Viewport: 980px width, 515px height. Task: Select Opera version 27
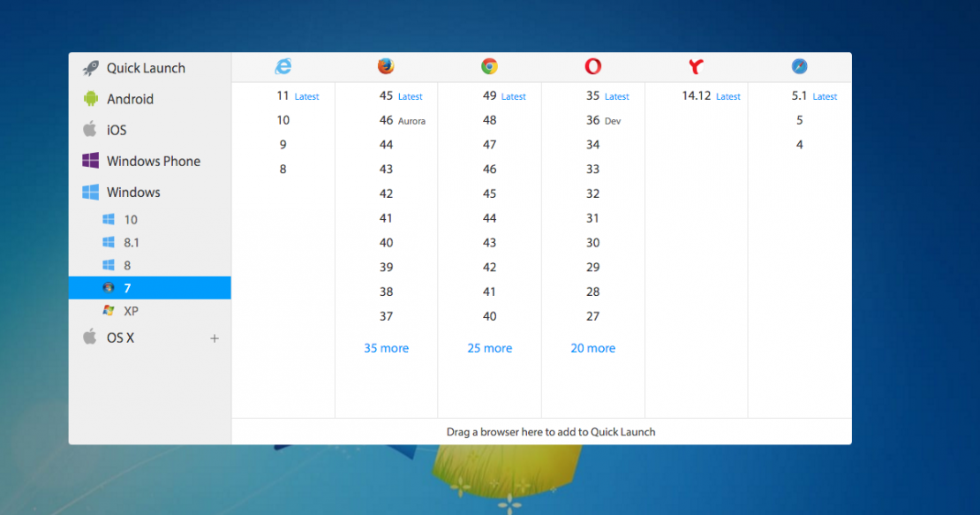[x=593, y=316]
